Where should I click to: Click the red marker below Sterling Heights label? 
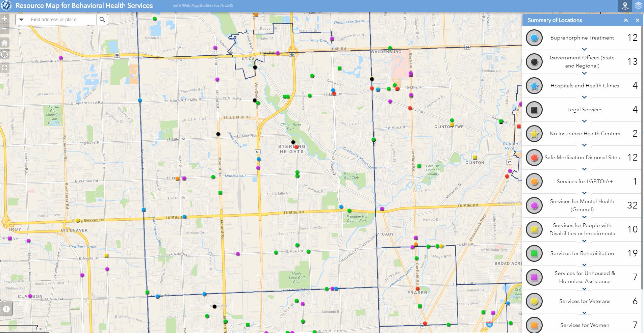[x=296, y=147]
